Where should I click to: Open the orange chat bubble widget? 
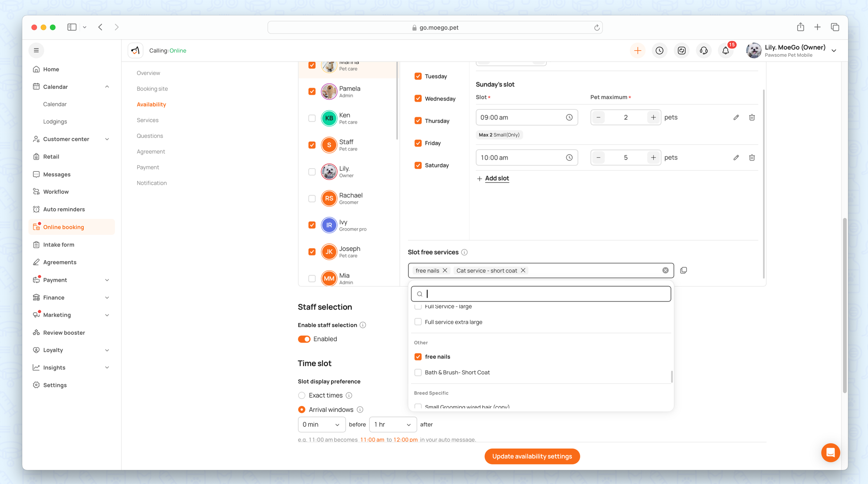click(x=830, y=453)
